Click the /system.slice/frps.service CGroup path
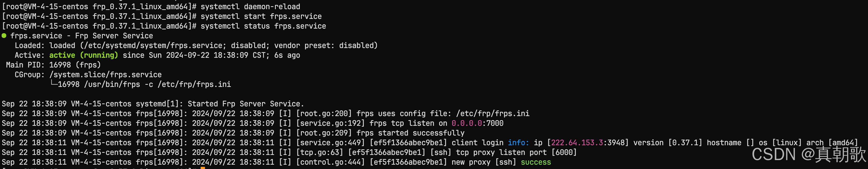Viewport: 868px width, 169px height. (105, 75)
